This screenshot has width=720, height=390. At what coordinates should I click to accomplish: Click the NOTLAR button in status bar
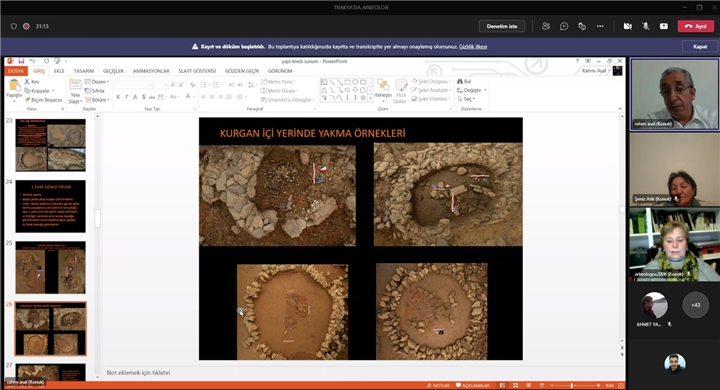(x=438, y=385)
